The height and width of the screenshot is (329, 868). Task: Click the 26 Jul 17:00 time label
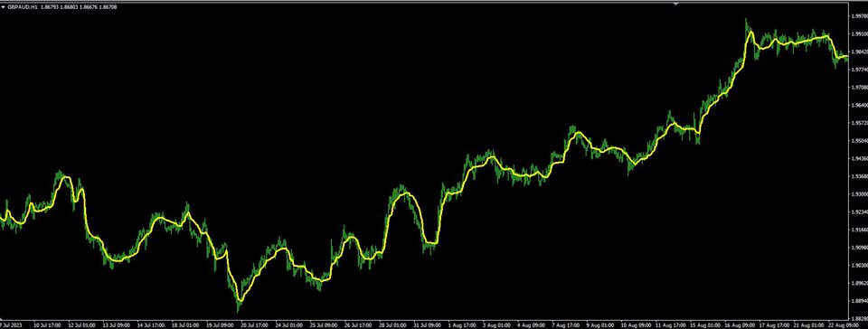pos(359,325)
